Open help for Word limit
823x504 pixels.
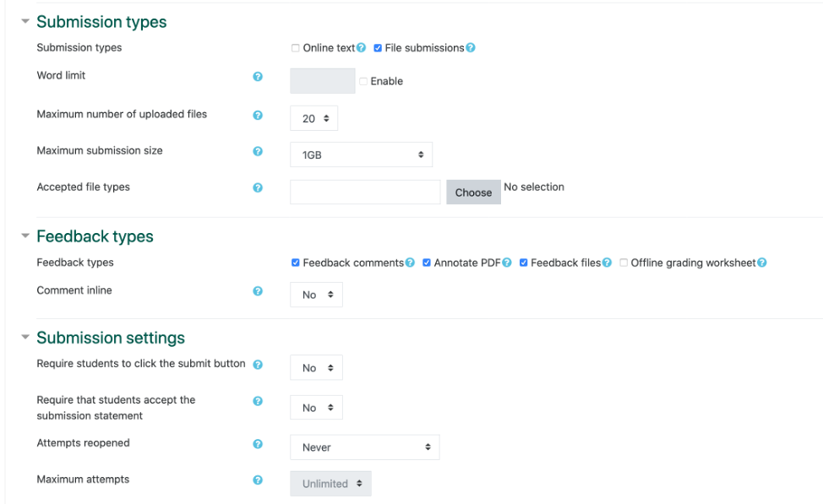pyautogui.click(x=258, y=77)
